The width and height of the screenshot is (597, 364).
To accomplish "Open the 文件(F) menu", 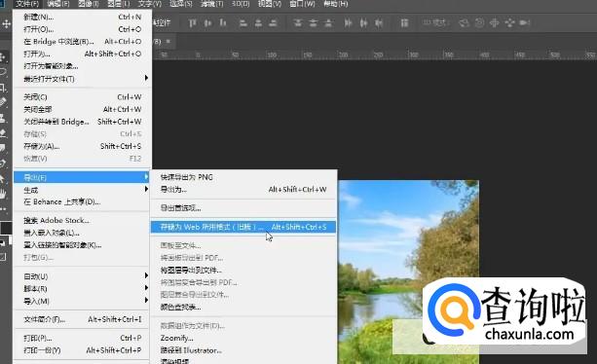I will [27, 4].
